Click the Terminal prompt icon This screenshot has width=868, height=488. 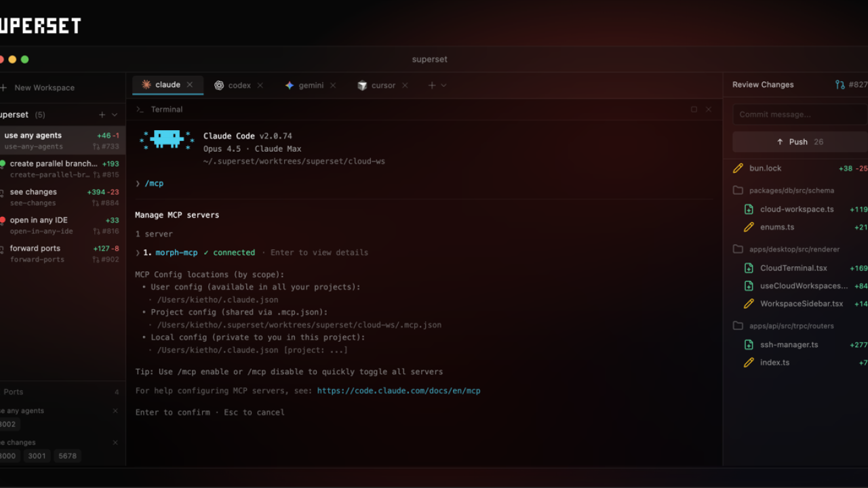click(x=140, y=109)
